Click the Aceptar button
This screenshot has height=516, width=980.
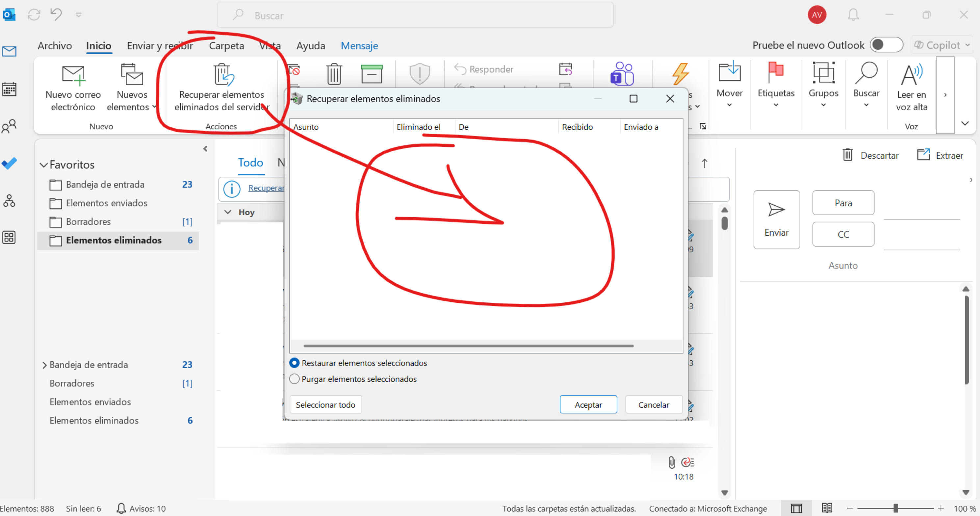pyautogui.click(x=588, y=404)
